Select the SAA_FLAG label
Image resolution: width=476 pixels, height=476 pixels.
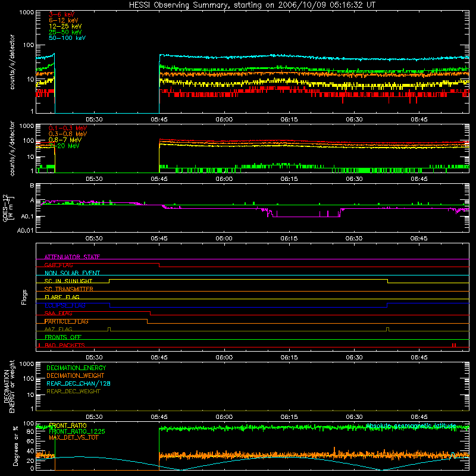pos(58,314)
